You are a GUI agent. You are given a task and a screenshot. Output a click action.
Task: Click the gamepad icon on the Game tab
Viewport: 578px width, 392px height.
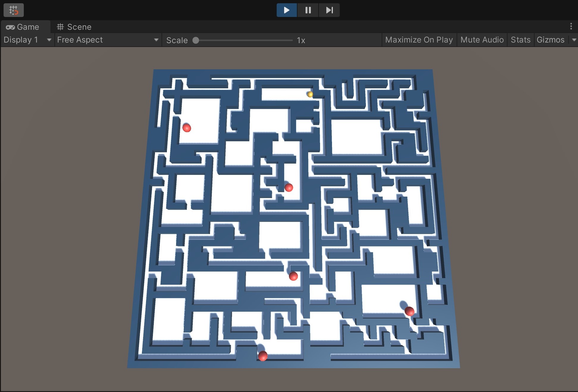[11, 27]
